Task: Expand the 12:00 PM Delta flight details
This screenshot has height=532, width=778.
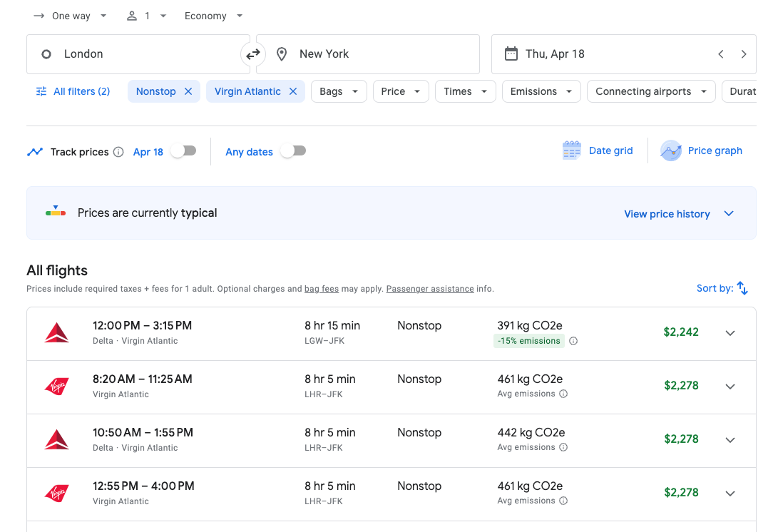Action: (730, 333)
